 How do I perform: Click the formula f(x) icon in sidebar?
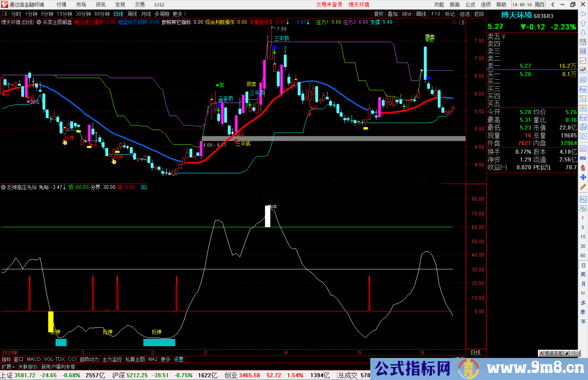[583, 127]
